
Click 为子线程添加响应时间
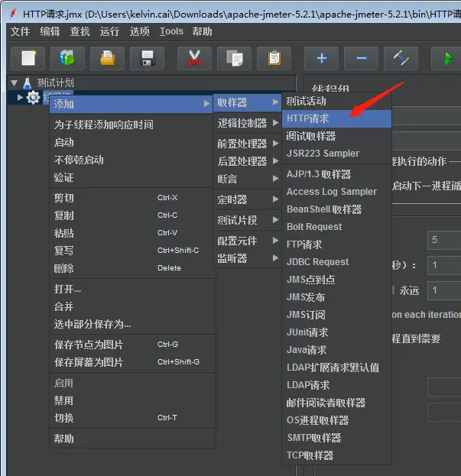[x=131, y=125]
